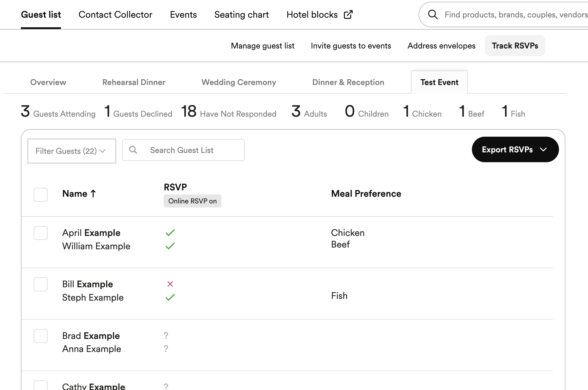Click Anna Example's question mark RSVP status
The image size is (588, 390).
click(x=166, y=349)
